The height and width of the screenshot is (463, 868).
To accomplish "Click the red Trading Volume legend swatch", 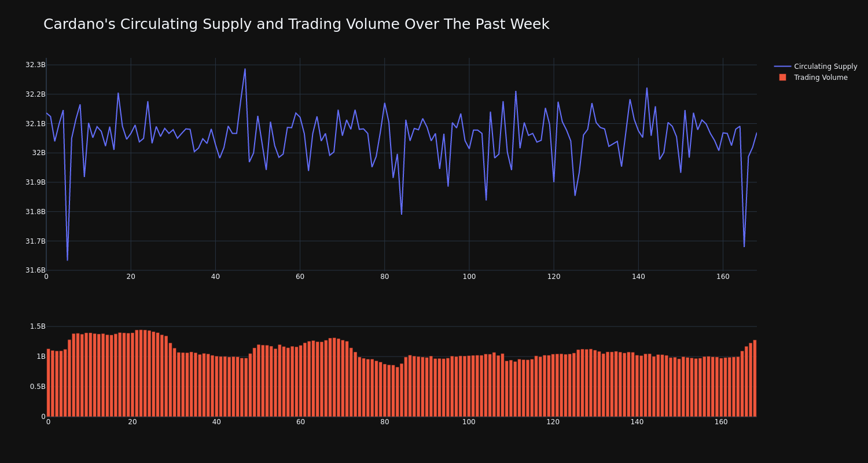I will tap(782, 78).
